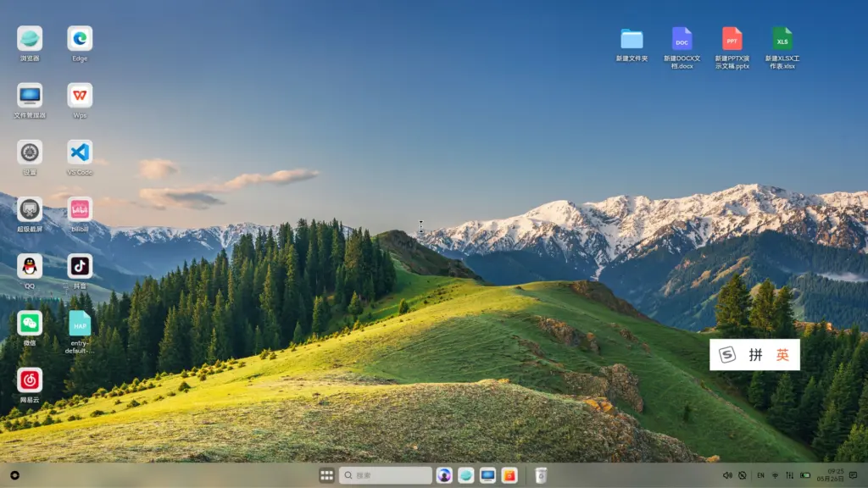The image size is (868, 488).
Task: Select the 新建DOCX文档.docx file
Action: coord(682,39)
